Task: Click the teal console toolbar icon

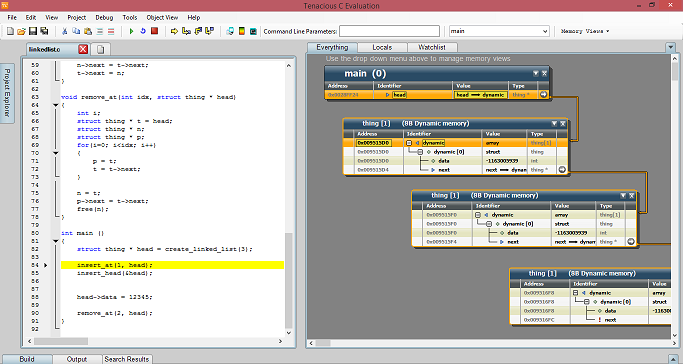Action: point(253,31)
